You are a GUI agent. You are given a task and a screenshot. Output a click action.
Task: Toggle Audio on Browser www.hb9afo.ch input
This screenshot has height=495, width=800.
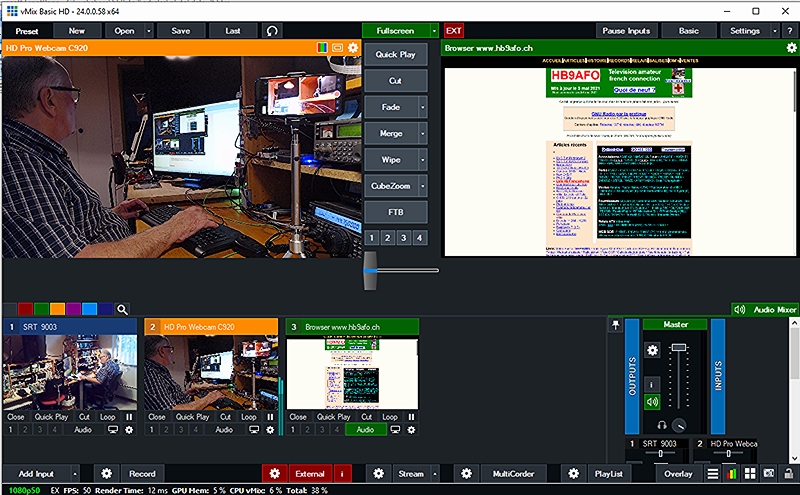[366, 429]
